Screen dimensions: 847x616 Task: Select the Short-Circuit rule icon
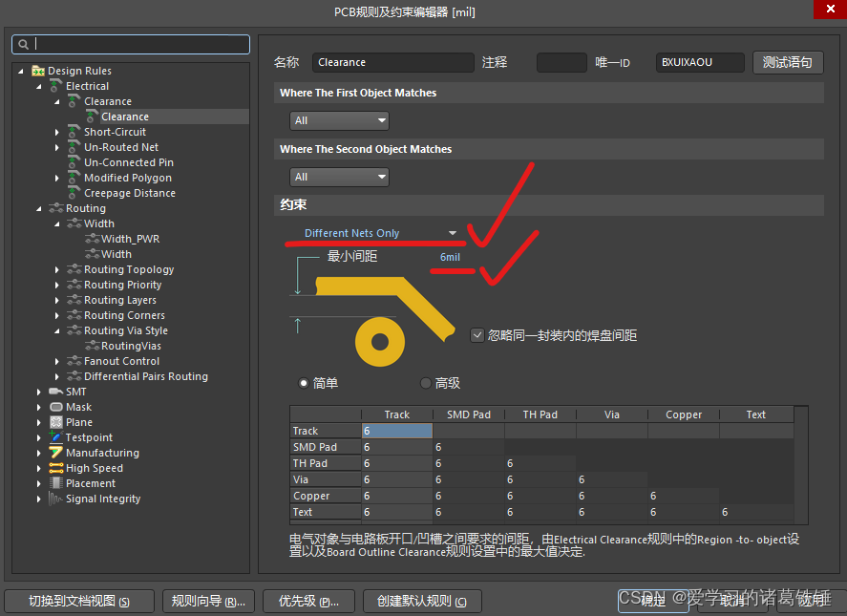[x=74, y=132]
